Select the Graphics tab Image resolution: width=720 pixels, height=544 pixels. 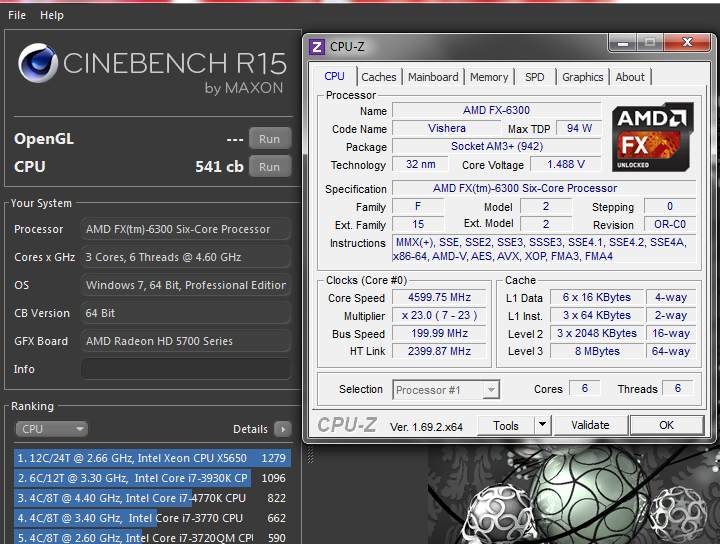click(x=582, y=77)
